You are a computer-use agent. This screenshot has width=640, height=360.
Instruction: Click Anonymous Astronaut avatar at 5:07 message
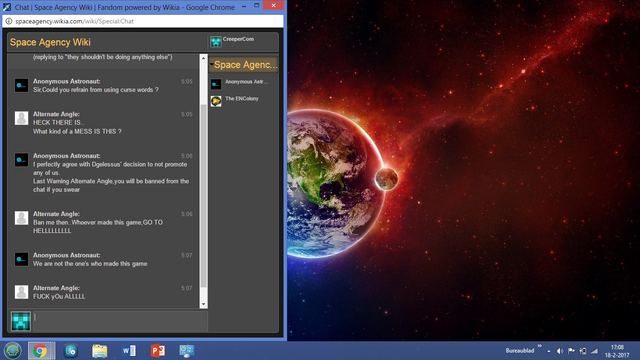point(21,259)
